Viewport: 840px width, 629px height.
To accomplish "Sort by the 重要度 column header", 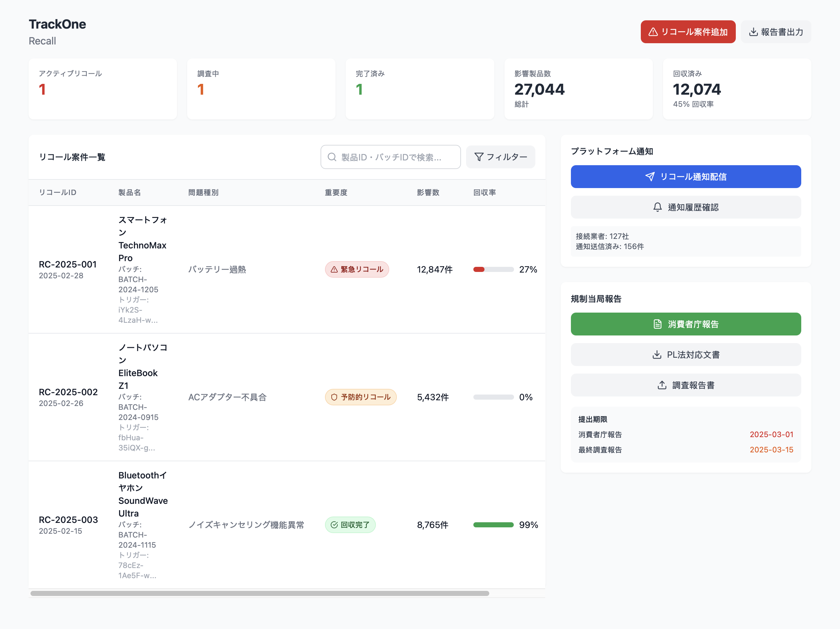I will point(336,193).
